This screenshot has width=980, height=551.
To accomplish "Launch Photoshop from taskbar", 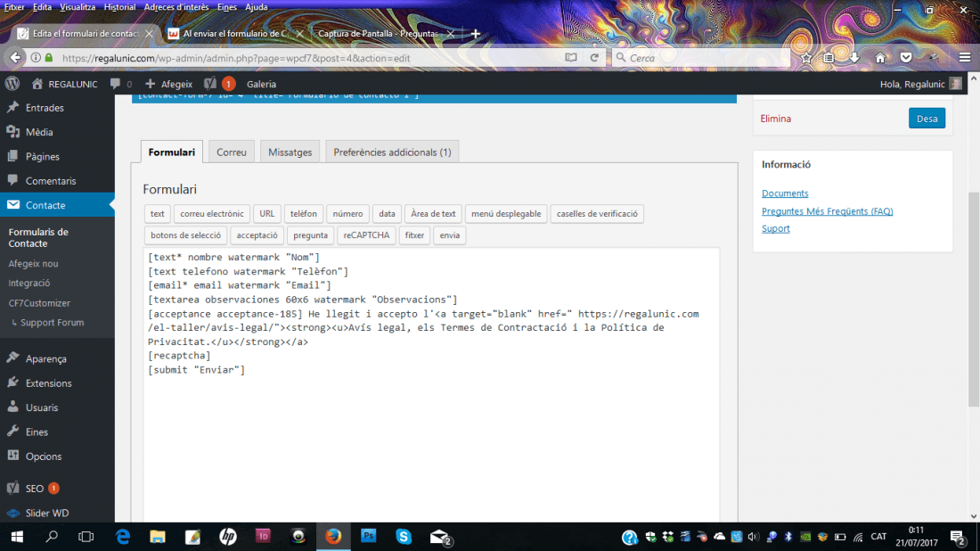I will click(x=369, y=536).
